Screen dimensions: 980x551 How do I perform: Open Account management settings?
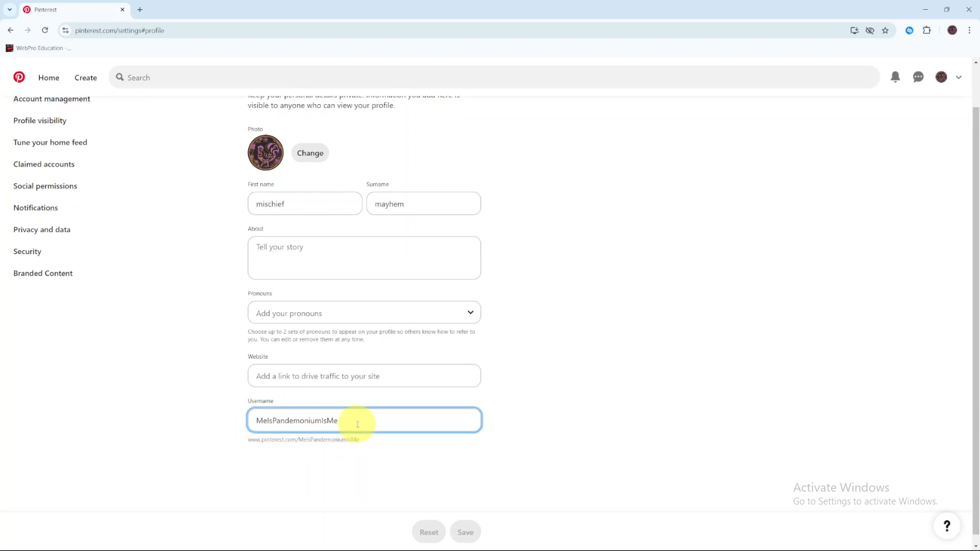(x=51, y=99)
